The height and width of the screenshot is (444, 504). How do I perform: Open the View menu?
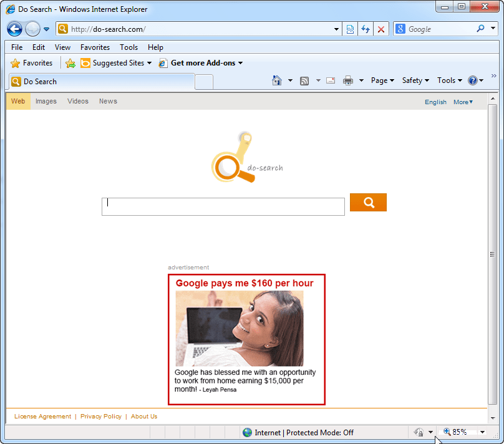[x=62, y=47]
